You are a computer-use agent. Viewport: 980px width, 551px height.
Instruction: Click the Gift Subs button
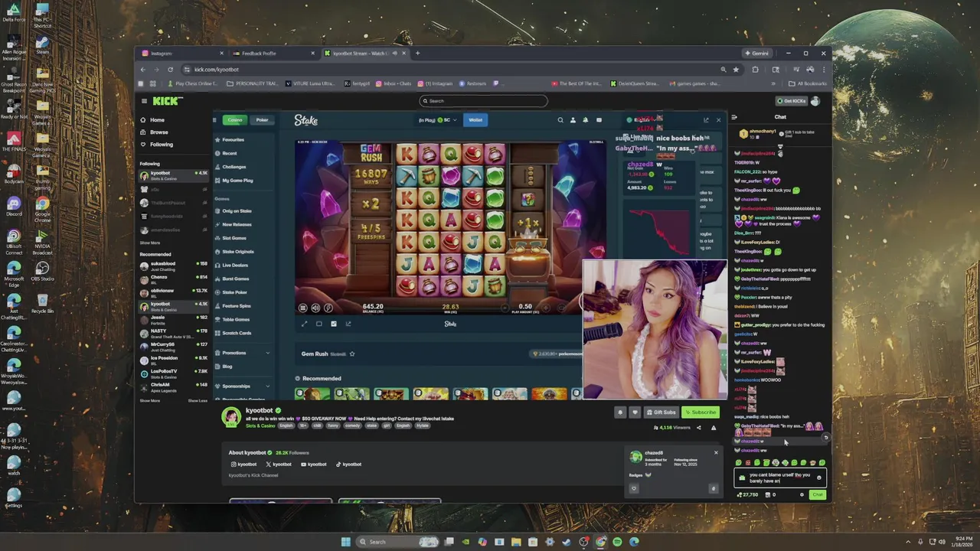[x=661, y=412]
